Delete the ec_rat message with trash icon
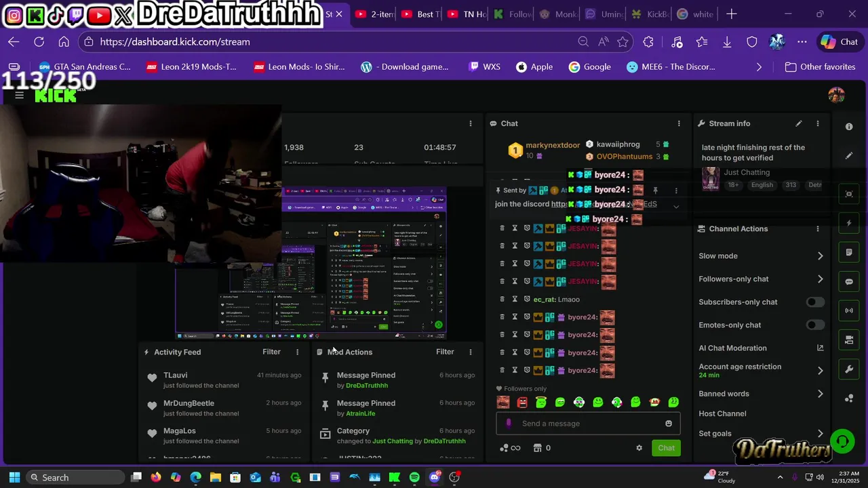868x488 pixels. tap(502, 299)
